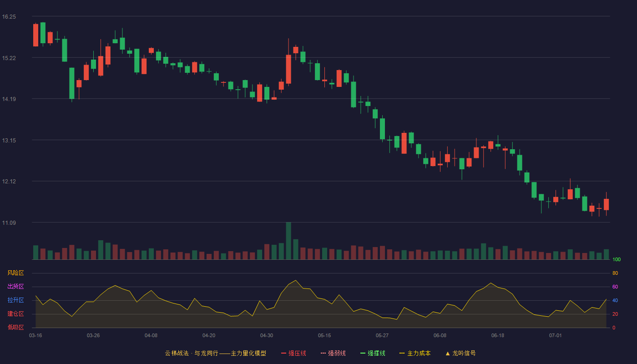The image size is (637, 364).
Task: Click the 12.12 price axis label
Action: pos(9,182)
